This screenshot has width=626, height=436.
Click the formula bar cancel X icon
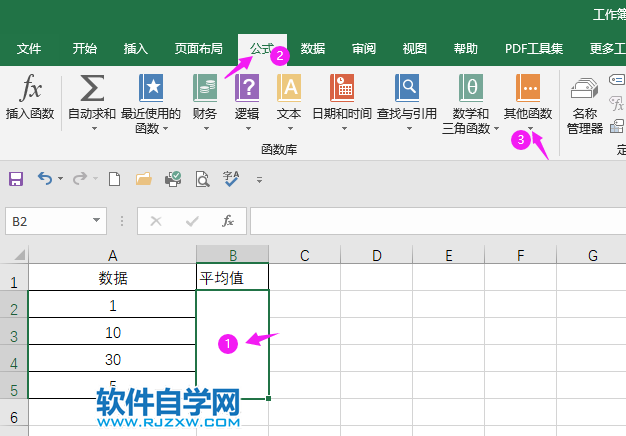click(x=156, y=221)
